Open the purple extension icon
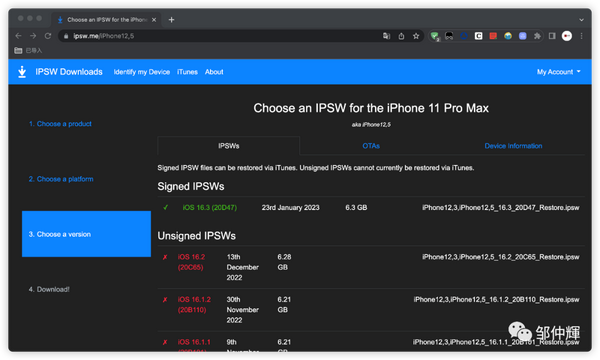The image size is (600, 360). click(x=523, y=36)
